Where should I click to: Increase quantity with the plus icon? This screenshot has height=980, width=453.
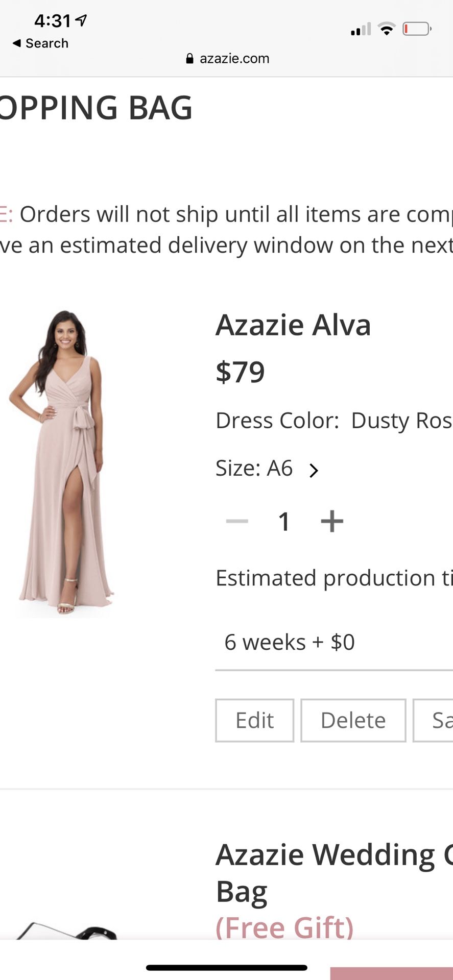[332, 521]
